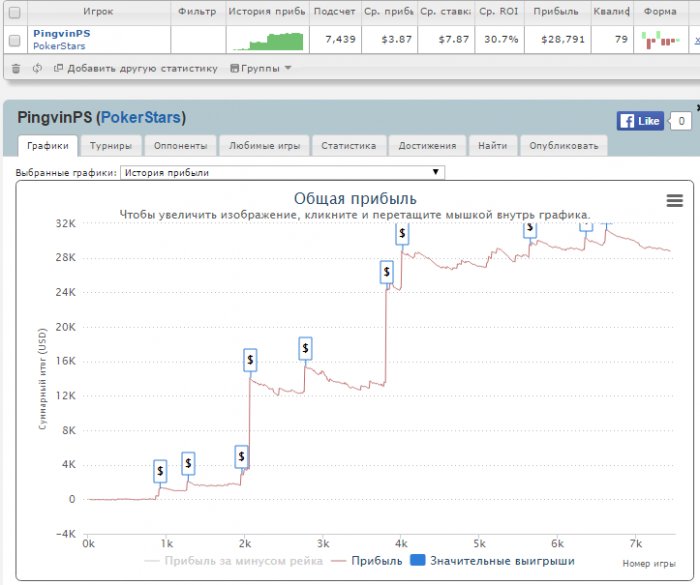Click the dollar marker near 5.6k games

[530, 230]
